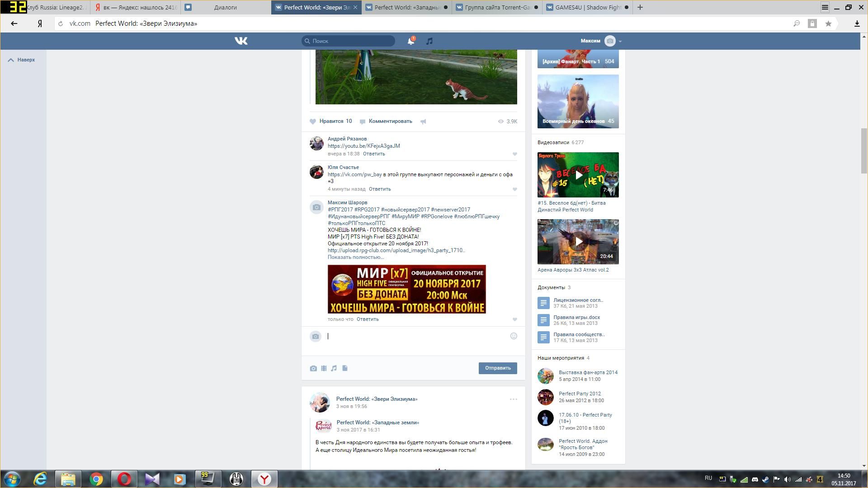Attach an audio track to the comment
The image size is (868, 488).
pos(334,368)
